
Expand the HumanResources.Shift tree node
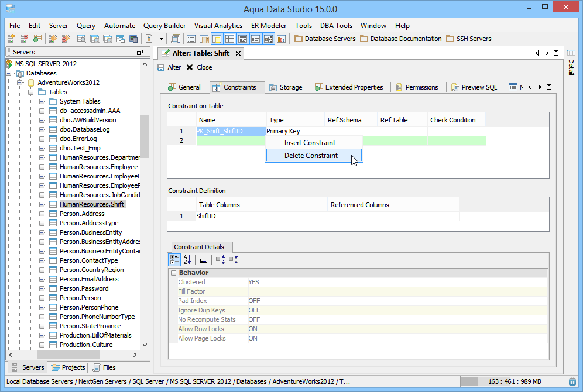coord(42,204)
